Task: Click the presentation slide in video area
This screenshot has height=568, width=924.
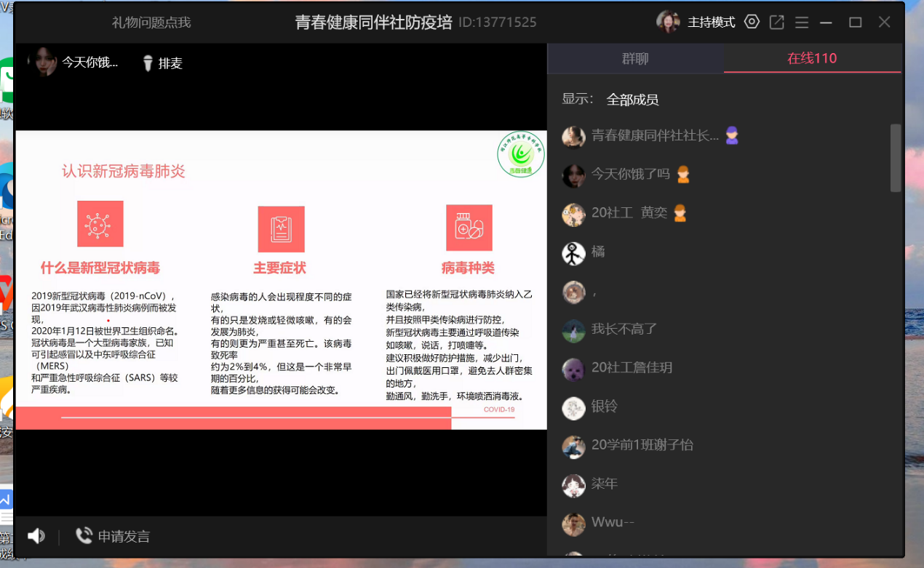Action: point(281,280)
